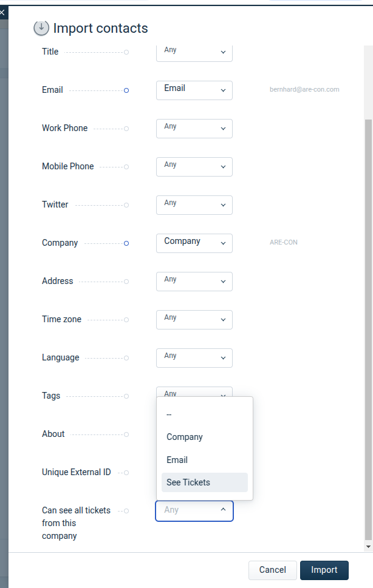
Task: Open the Title mapping dropdown
Action: tap(194, 53)
